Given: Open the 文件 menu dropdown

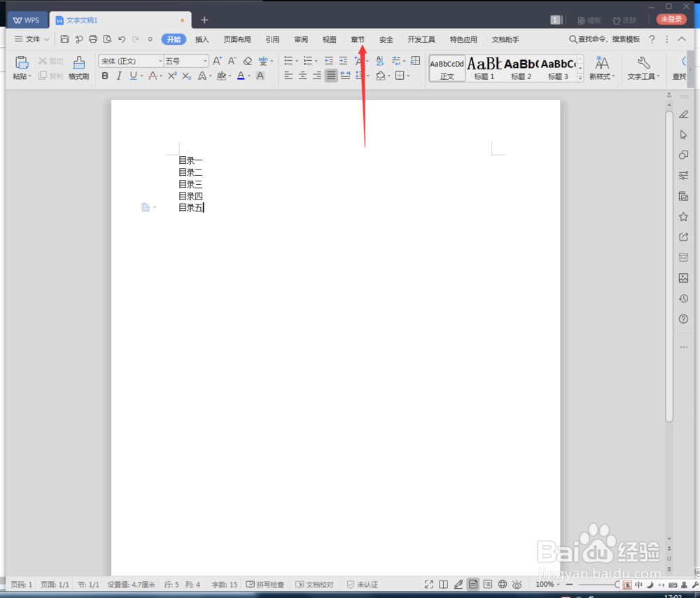Looking at the screenshot, I should (31, 39).
